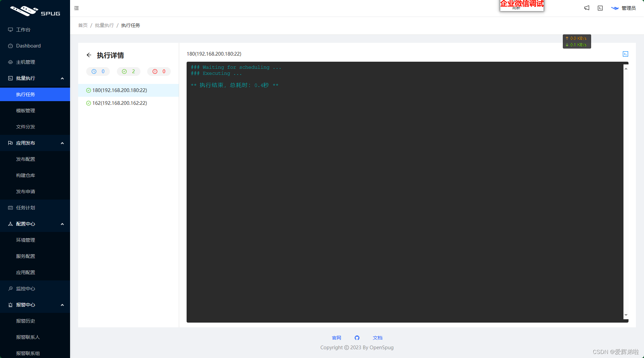Image resolution: width=644 pixels, height=358 pixels.
Task: Click the SPUG logo
Action: pos(35,11)
